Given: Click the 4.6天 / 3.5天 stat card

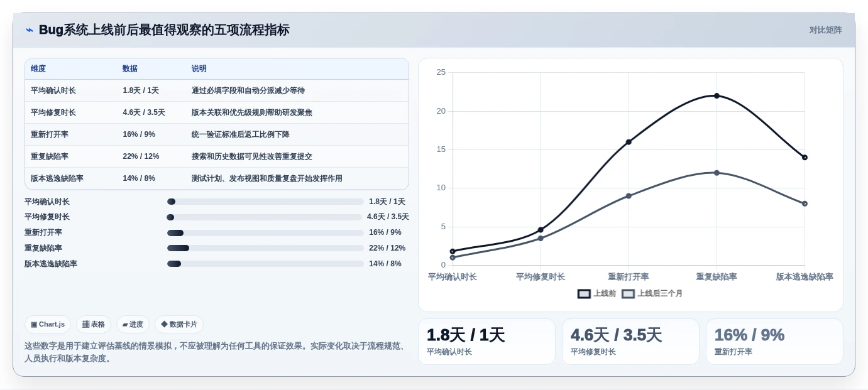Looking at the screenshot, I should [630, 342].
